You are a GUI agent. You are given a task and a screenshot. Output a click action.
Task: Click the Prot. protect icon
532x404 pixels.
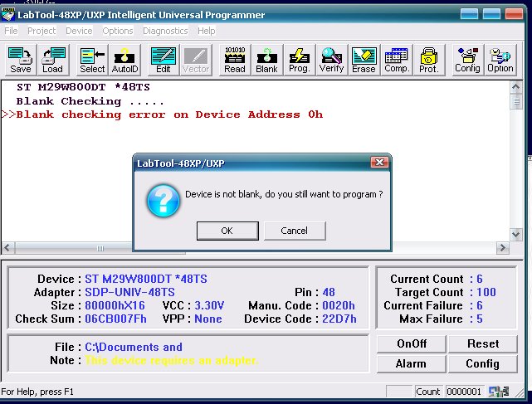click(x=428, y=60)
